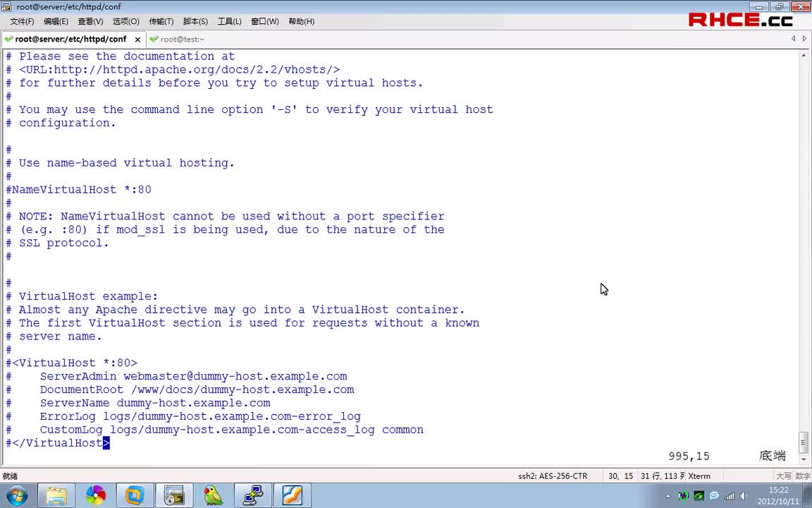Open the PuTTY-style network computers taskbar icon
The height and width of the screenshot is (508, 812).
point(253,496)
